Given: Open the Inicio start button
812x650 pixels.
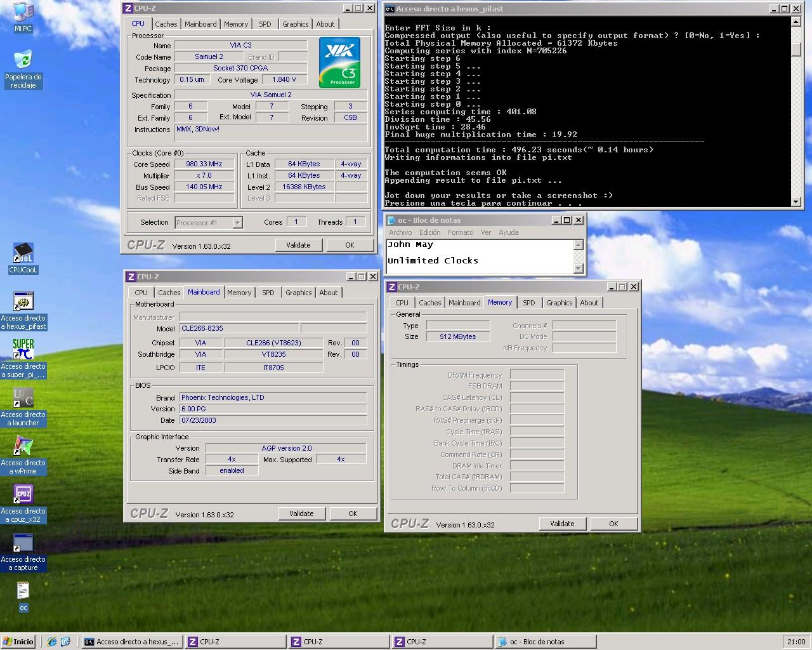Looking at the screenshot, I should coord(18,642).
